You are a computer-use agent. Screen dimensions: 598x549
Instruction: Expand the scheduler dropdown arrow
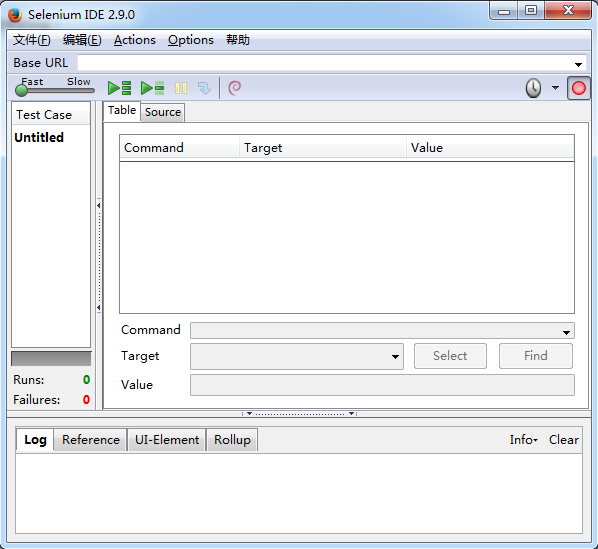coord(555,88)
